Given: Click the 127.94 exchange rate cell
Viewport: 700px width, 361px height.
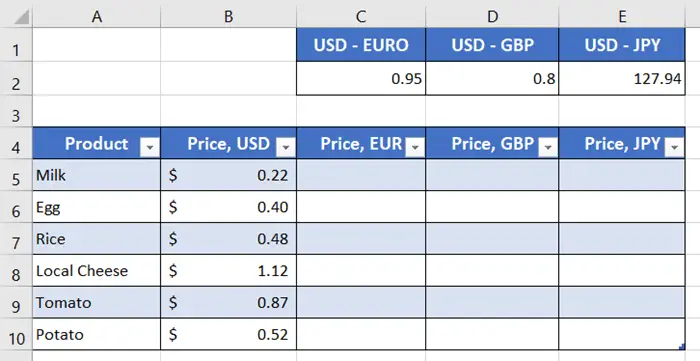Looking at the screenshot, I should [x=622, y=79].
